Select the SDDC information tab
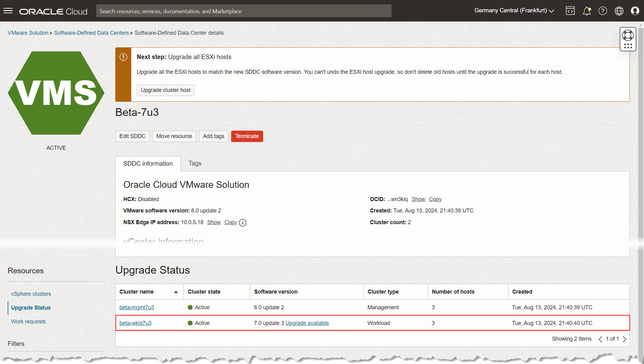Image resolution: width=644 pixels, height=364 pixels. 148,164
